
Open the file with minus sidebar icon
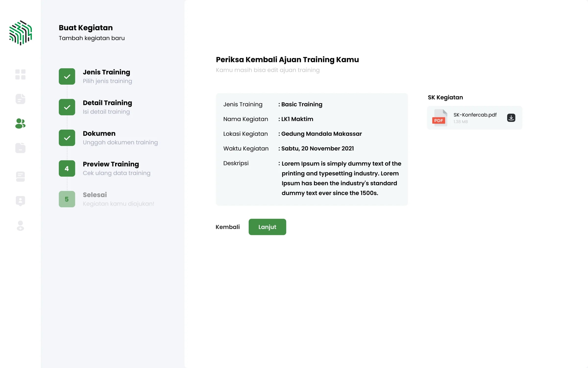coord(20,148)
